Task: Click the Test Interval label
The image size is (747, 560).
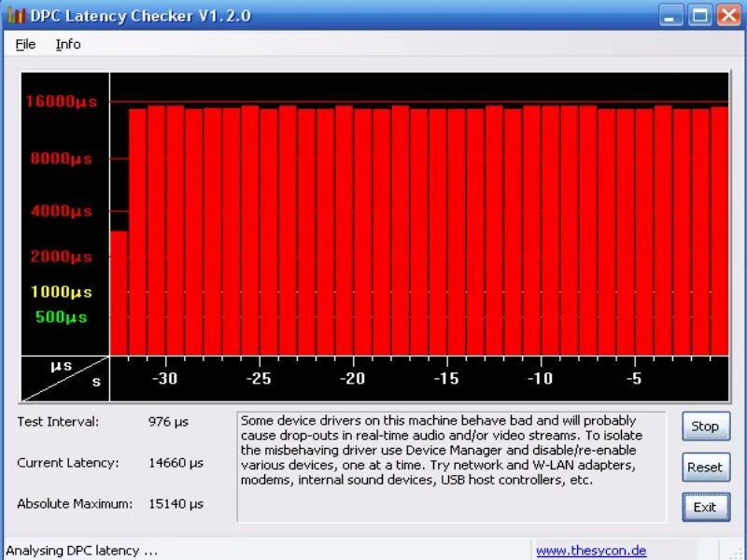Action: (x=58, y=422)
